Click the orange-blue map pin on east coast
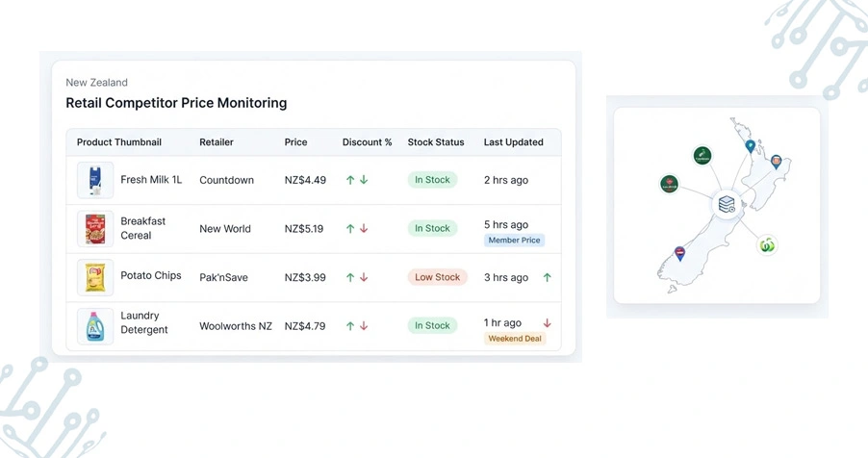868x458 pixels. click(777, 162)
